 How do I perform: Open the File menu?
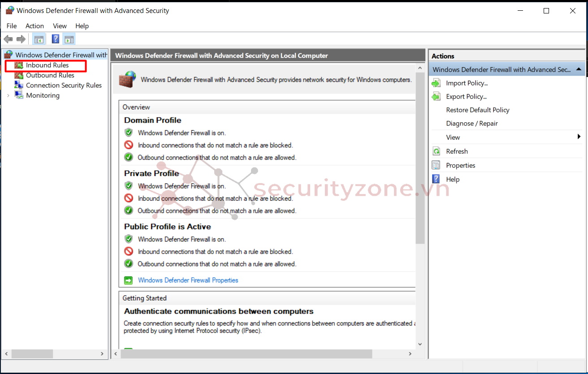point(12,26)
